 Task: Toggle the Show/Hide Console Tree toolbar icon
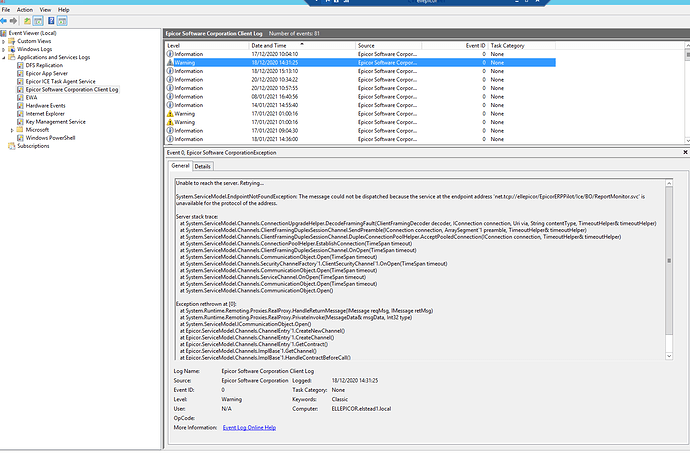coord(38,21)
